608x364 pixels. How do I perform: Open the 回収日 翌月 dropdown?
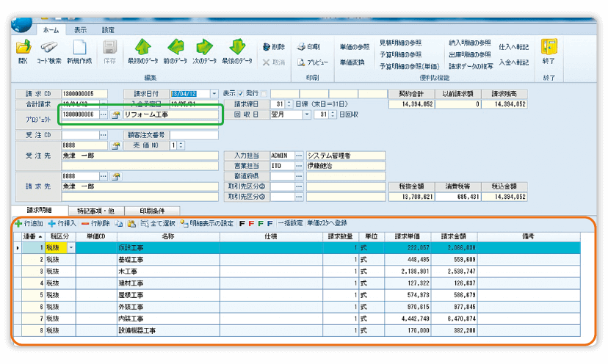click(307, 114)
